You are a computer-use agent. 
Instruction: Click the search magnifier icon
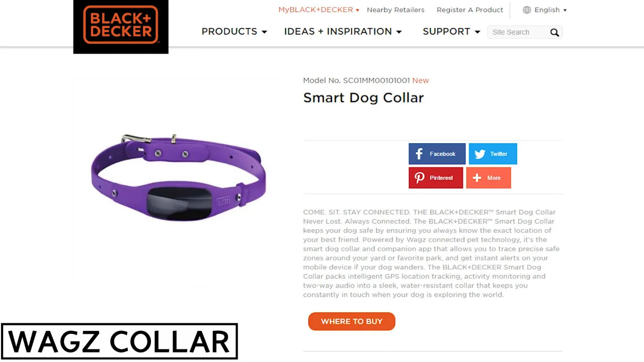click(554, 33)
